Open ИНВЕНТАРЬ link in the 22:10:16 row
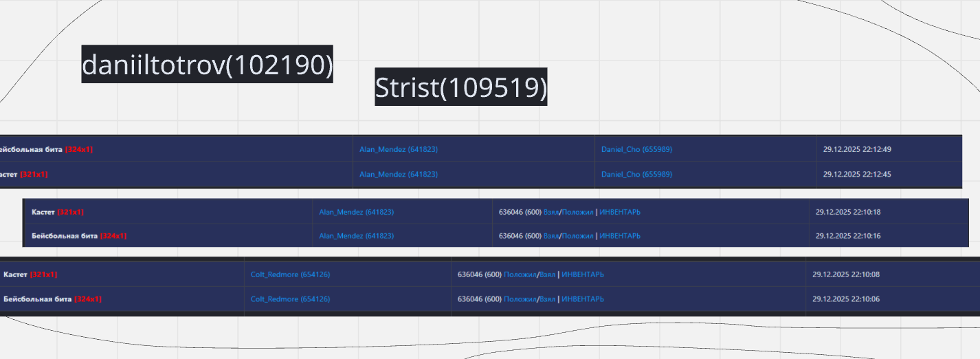 (619, 236)
